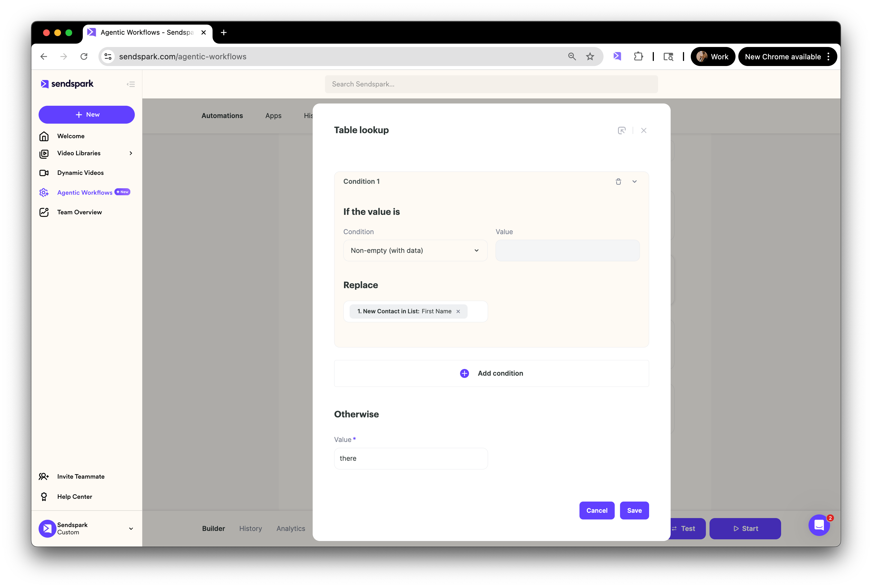872x588 pixels.
Task: Switch to the Apps tab
Action: point(273,116)
